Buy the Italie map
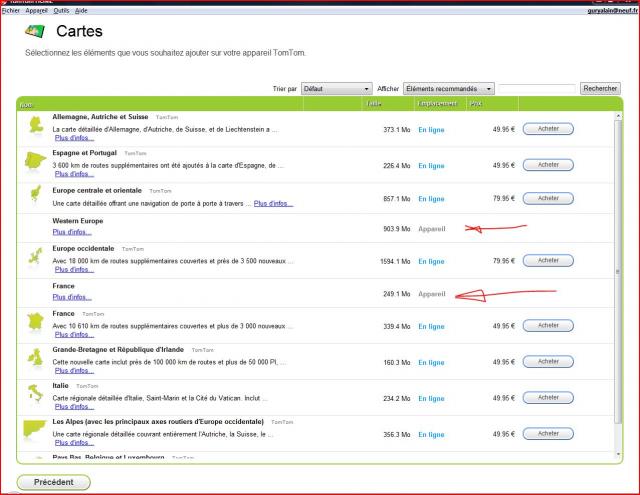Screen dimensions: 640x495 (548, 397)
